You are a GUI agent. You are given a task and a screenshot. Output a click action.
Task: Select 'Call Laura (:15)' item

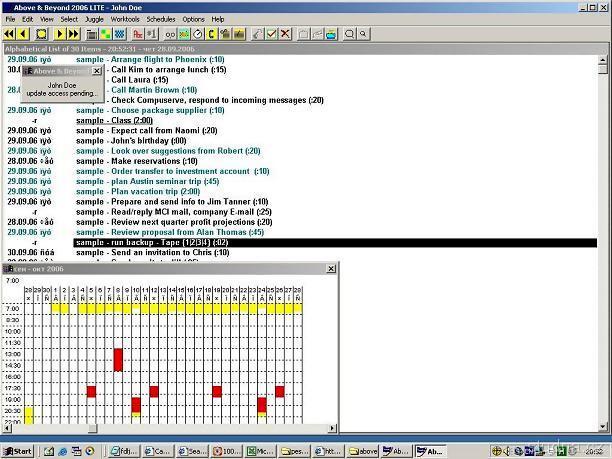[140, 80]
